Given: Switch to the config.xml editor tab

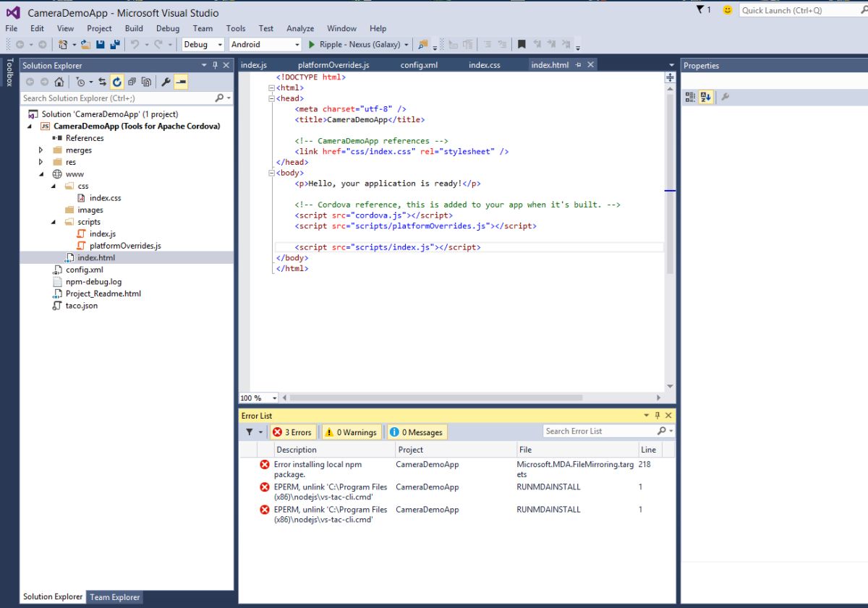Looking at the screenshot, I should [419, 65].
